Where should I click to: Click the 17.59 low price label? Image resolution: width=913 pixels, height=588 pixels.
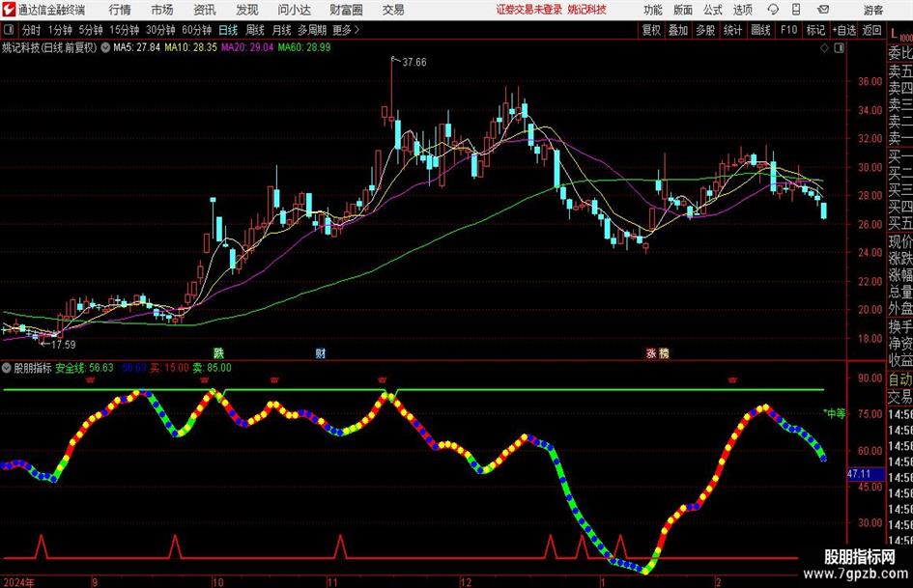63,345
